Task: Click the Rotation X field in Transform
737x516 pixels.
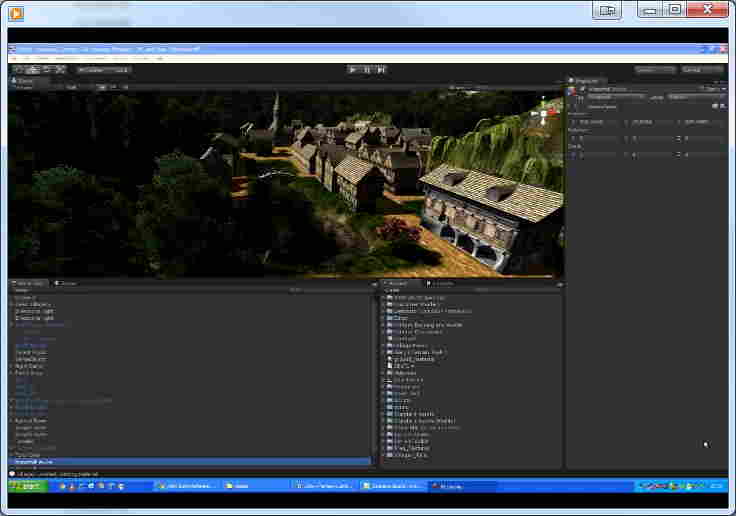Action: [597, 139]
